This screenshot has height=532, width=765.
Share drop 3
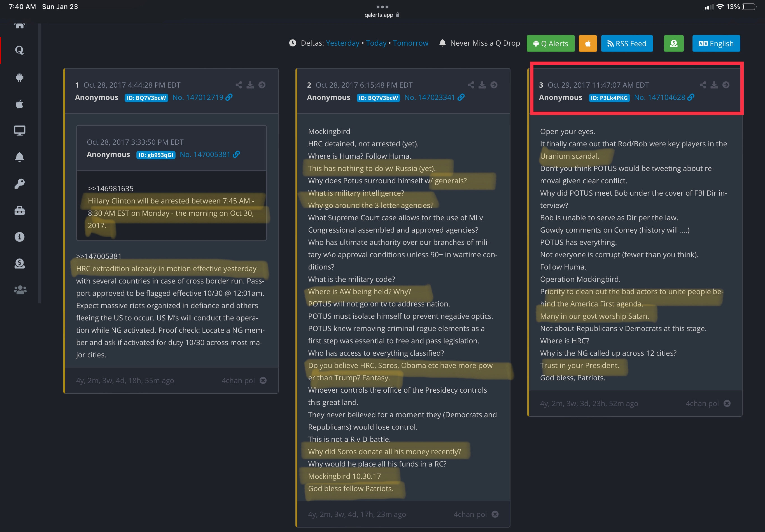click(703, 85)
